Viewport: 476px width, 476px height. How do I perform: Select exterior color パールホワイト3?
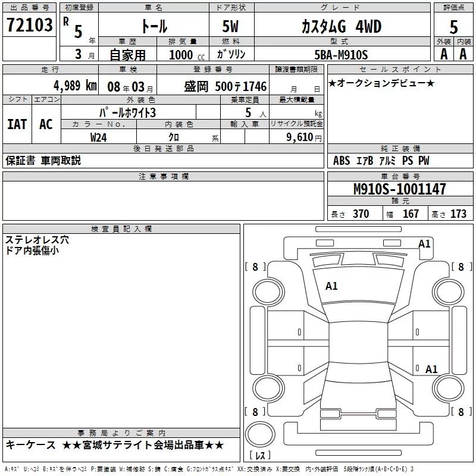[127, 112]
